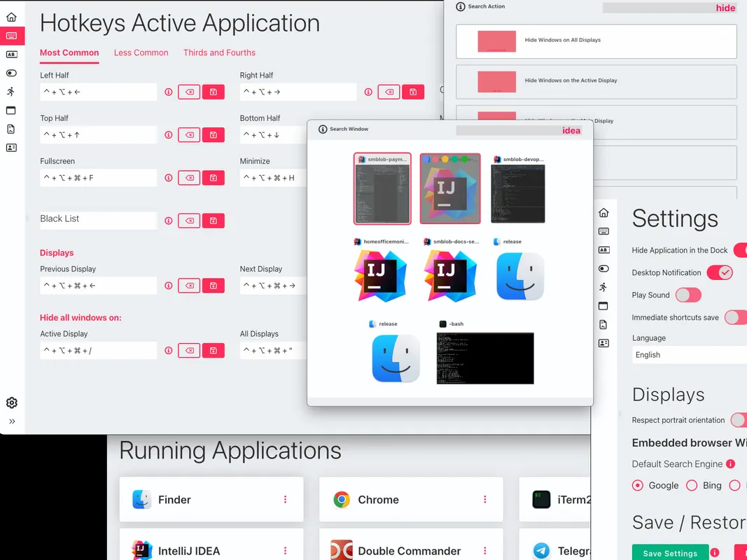Clear the Left Half hotkey with backspace icon
Screen dimensions: 747x560
[188, 92]
